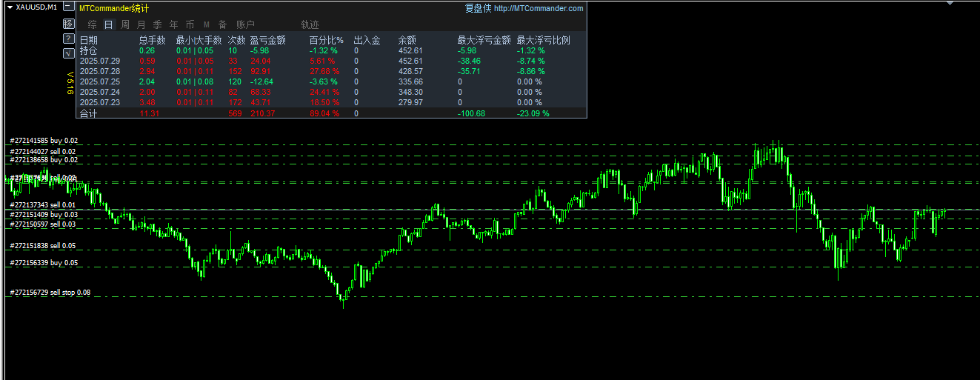This screenshot has height=380, width=980.
Task: Click trade count 569 in the 合计 row
Action: click(x=236, y=113)
